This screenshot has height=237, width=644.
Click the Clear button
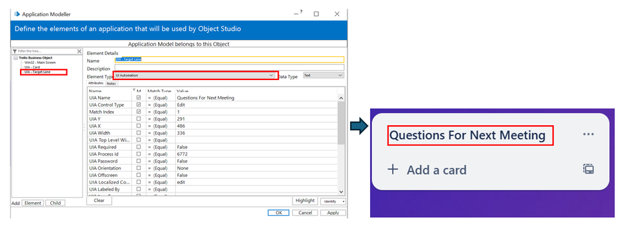(99, 201)
